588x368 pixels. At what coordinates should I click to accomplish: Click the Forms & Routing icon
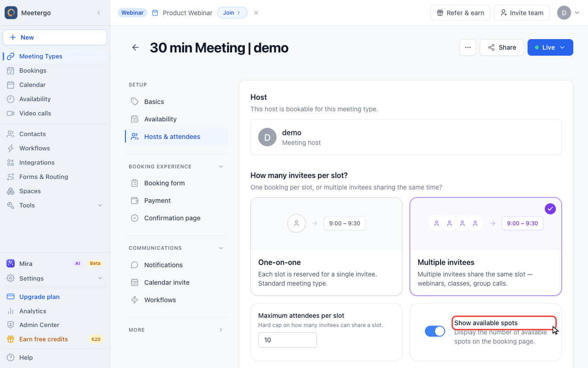(11, 177)
